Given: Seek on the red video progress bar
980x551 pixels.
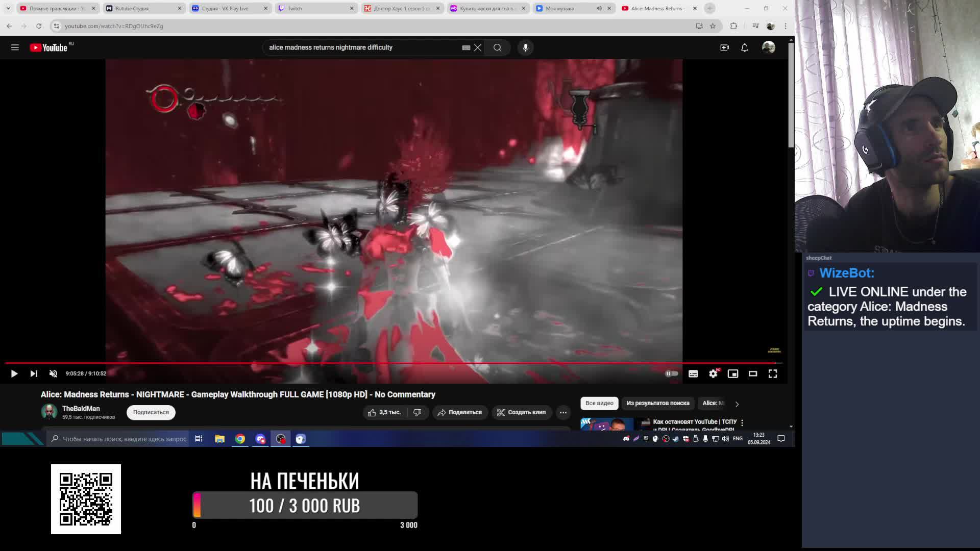Looking at the screenshot, I should click(x=357, y=363).
